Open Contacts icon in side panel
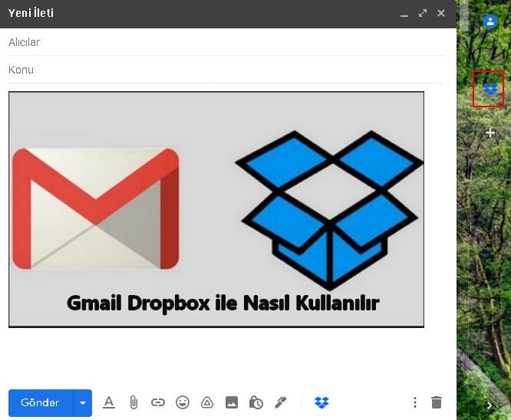The width and height of the screenshot is (511, 420). point(490,21)
